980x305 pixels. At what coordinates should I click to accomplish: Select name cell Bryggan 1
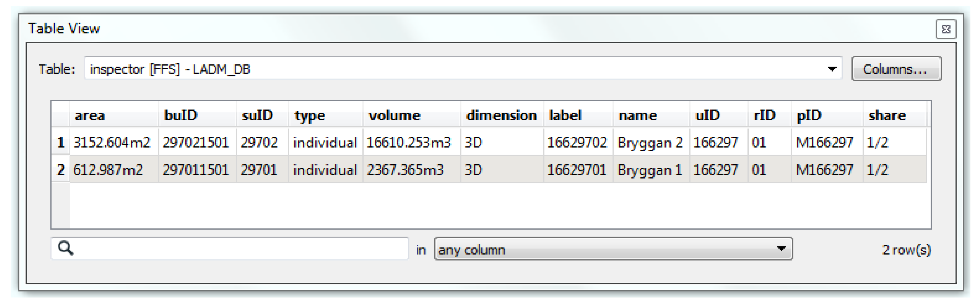651,169
